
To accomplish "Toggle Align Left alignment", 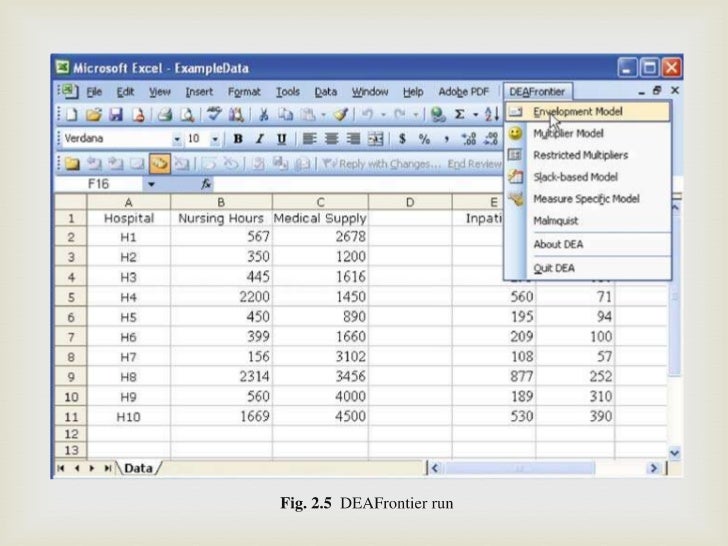I will (x=309, y=139).
